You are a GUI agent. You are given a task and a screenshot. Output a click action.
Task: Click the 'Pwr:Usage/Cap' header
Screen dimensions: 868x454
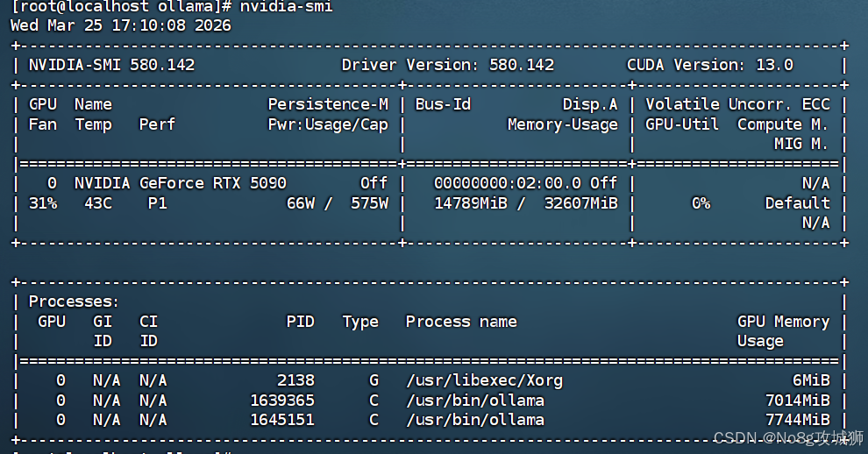[x=328, y=124]
